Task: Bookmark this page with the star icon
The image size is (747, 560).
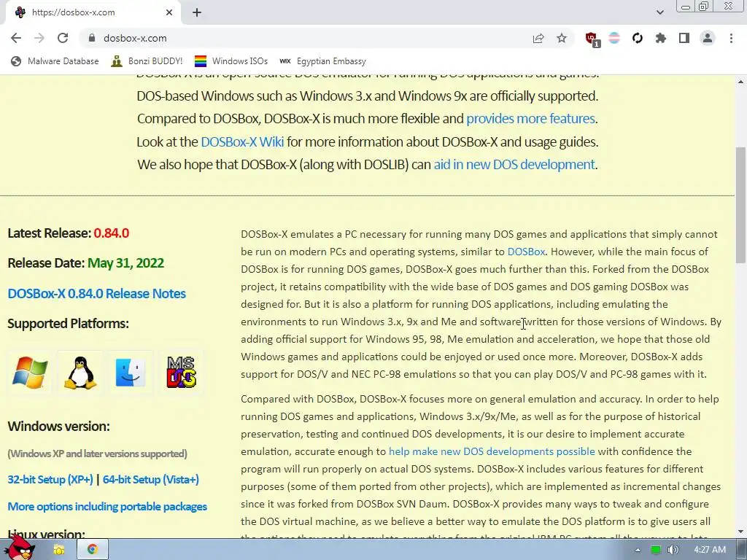Action: coord(562,38)
